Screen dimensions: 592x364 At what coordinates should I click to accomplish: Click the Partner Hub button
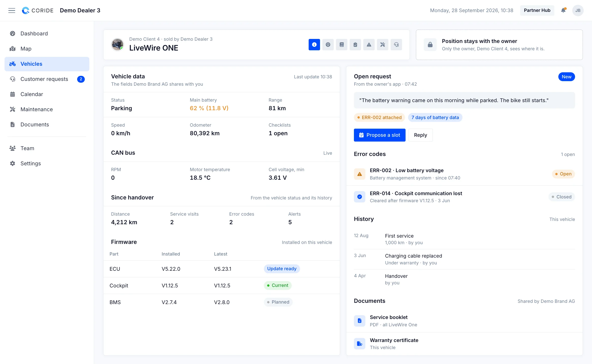click(537, 10)
